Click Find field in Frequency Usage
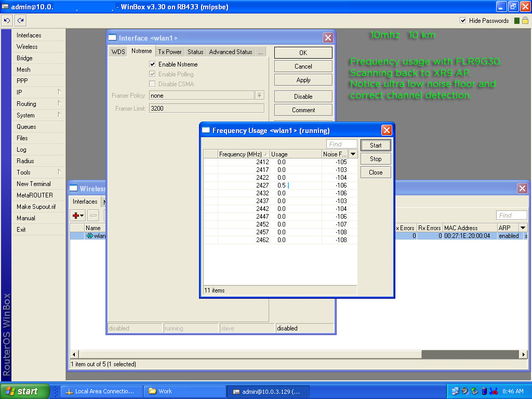This screenshot has width=532, height=399. tap(342, 144)
